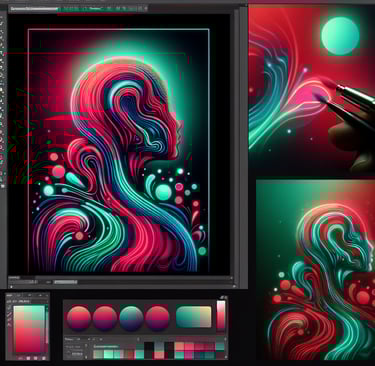Click the black swatch in the swatch row
Image resolution: width=375 pixels, height=366 pixels.
[x=149, y=350]
